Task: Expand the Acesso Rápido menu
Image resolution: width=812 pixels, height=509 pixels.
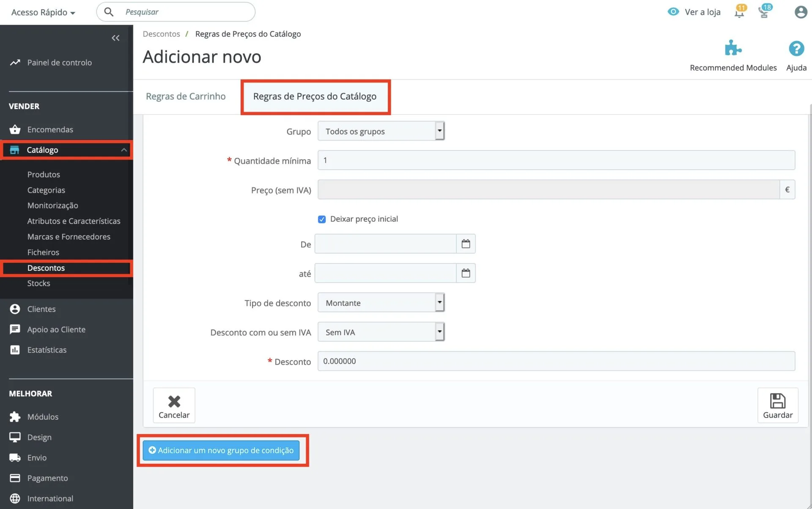Action: click(43, 12)
